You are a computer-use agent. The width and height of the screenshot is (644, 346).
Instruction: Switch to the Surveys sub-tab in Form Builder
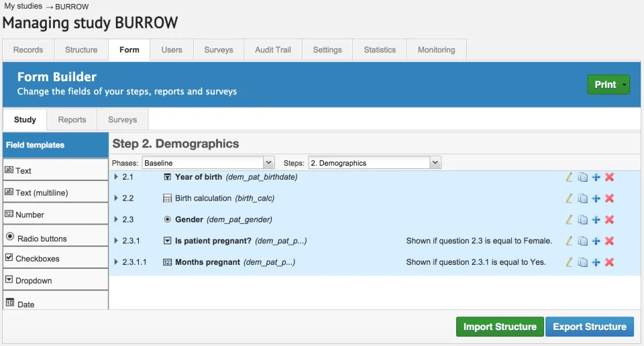point(122,119)
